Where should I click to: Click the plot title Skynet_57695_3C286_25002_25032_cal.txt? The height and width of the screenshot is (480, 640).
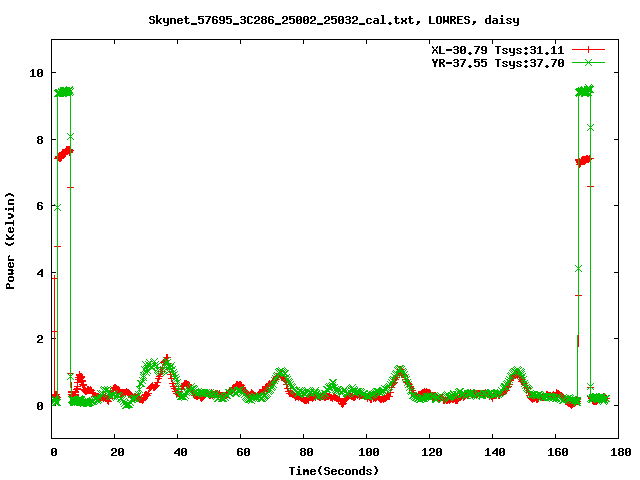click(x=284, y=20)
